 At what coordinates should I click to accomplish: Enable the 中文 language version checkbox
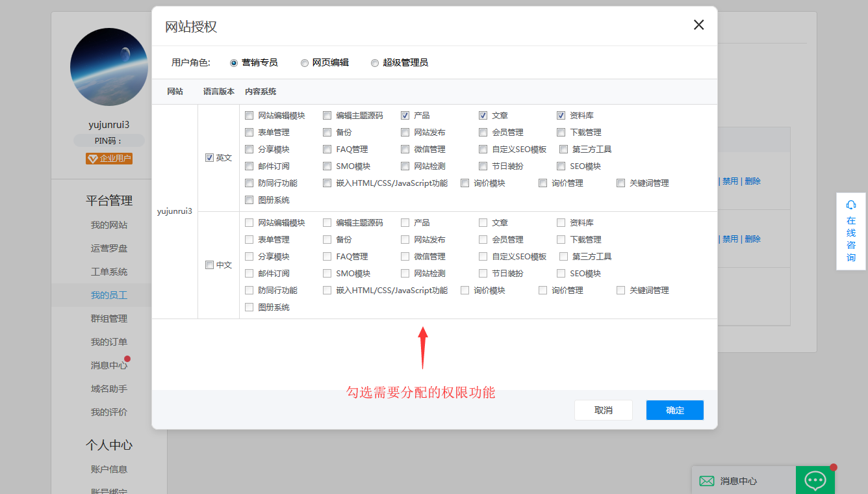click(x=209, y=265)
